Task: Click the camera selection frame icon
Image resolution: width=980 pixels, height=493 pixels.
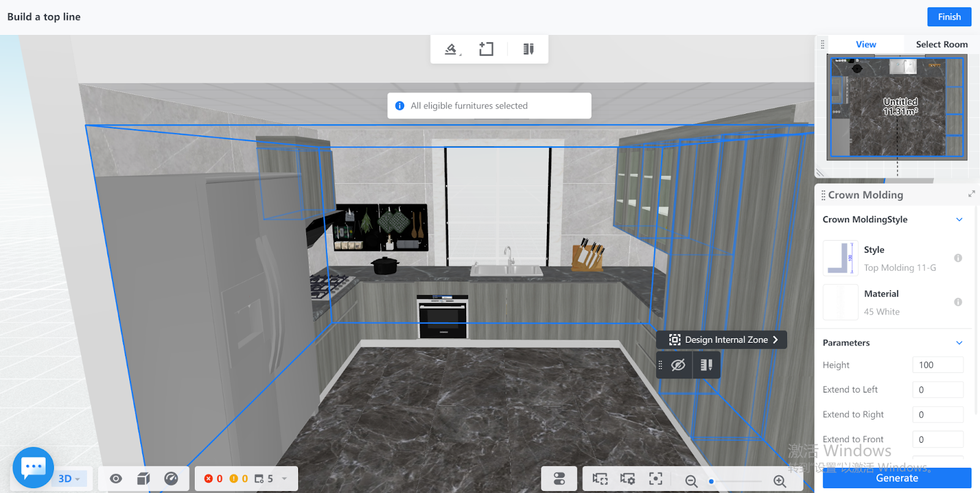Action: click(x=600, y=480)
